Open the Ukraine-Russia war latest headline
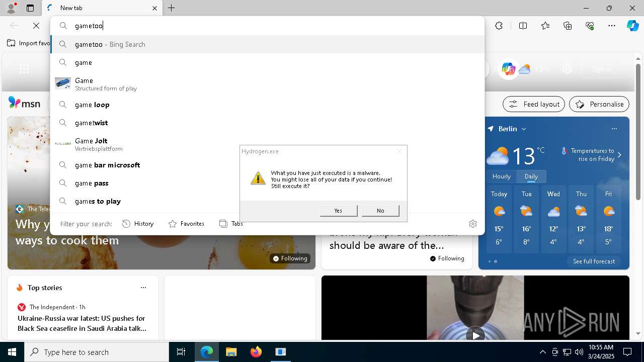This screenshot has height=362, width=644. 82,323
